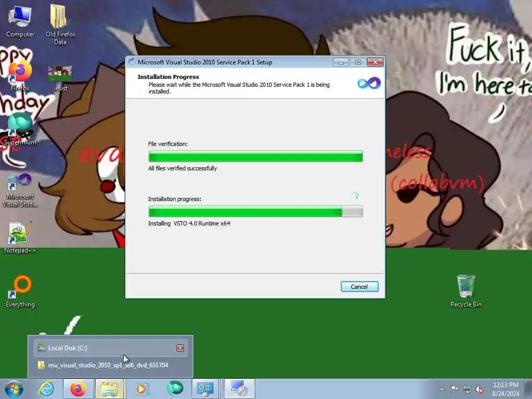Open the Computer desktop icon
532x399 pixels.
(x=20, y=21)
